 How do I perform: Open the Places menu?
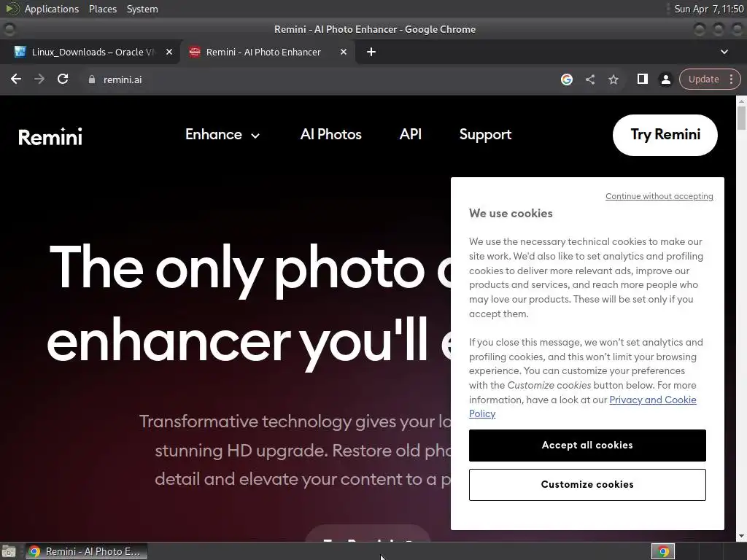coord(102,9)
